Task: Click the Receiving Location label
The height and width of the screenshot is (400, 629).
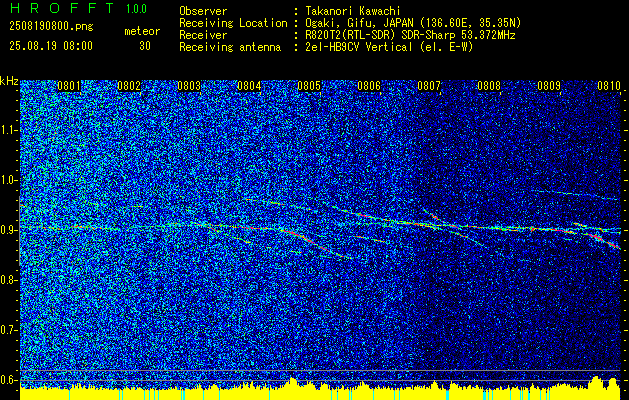Action: 233,23
